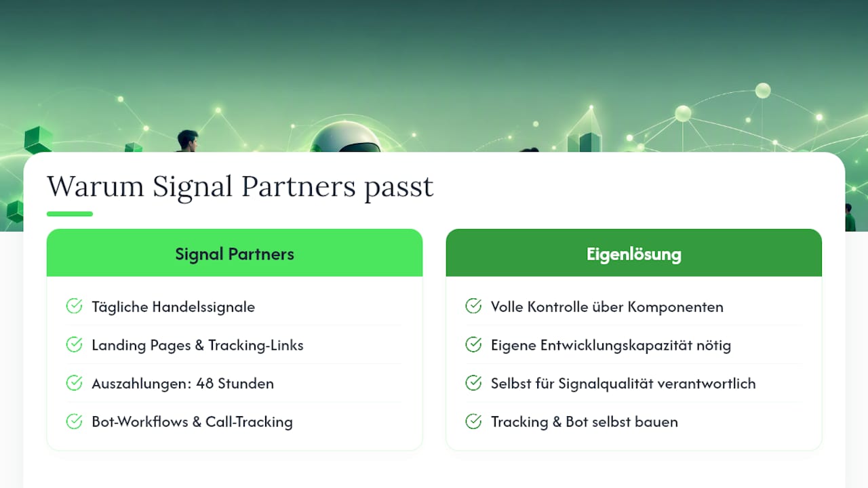
Task: Click checkmark icon beside Tägliche Handelssignale
Action: (74, 306)
